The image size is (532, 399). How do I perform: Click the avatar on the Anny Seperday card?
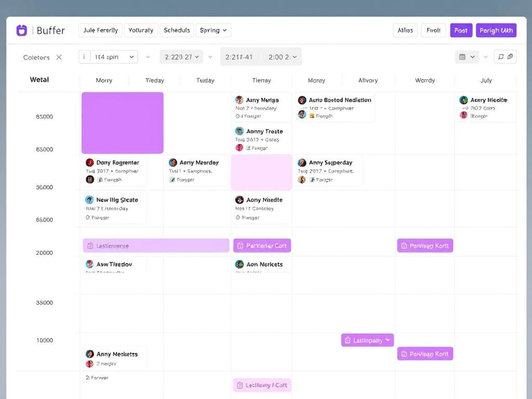point(302,163)
